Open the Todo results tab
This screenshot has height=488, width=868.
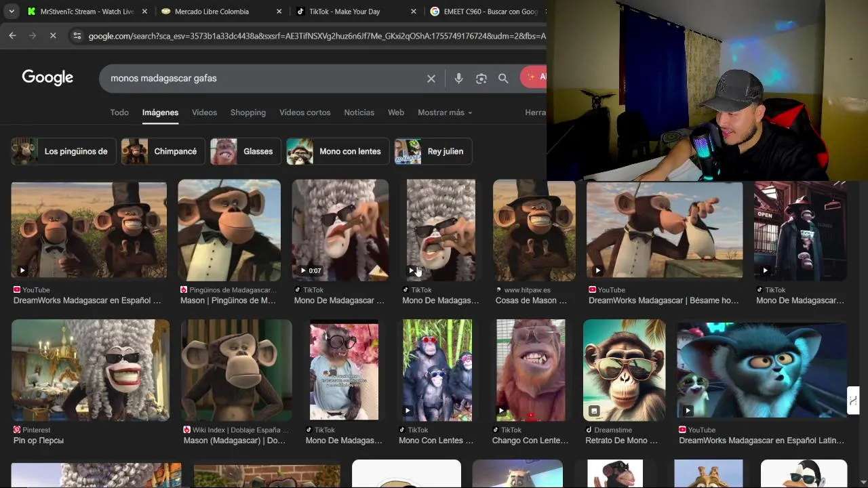(x=119, y=113)
